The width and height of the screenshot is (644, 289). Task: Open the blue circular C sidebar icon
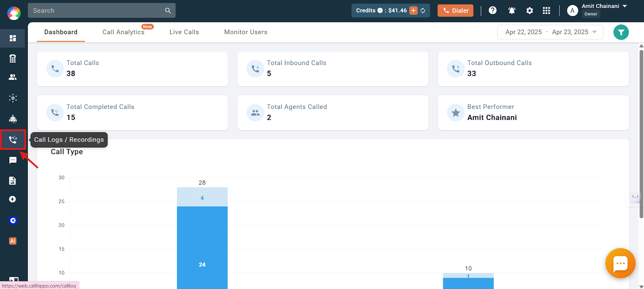tap(13, 220)
